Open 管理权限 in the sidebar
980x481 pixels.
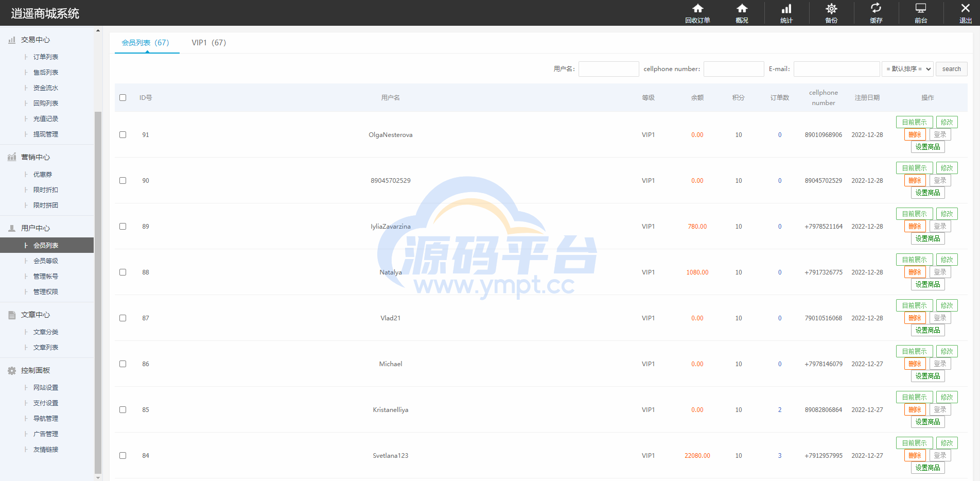(x=46, y=291)
